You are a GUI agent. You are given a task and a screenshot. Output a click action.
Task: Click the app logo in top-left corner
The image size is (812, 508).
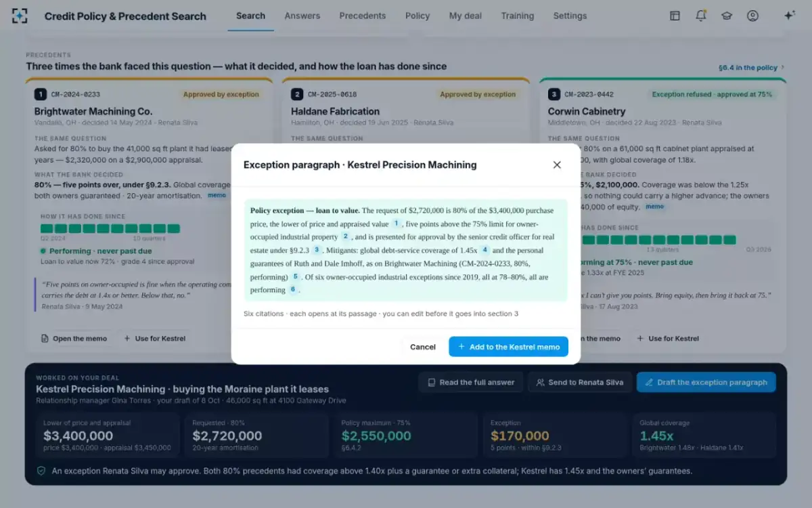[20, 16]
